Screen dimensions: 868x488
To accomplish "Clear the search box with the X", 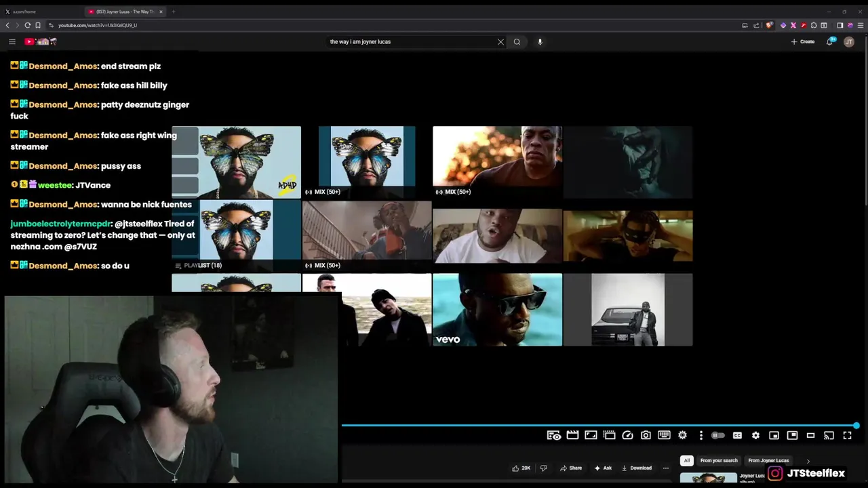I will click(500, 41).
